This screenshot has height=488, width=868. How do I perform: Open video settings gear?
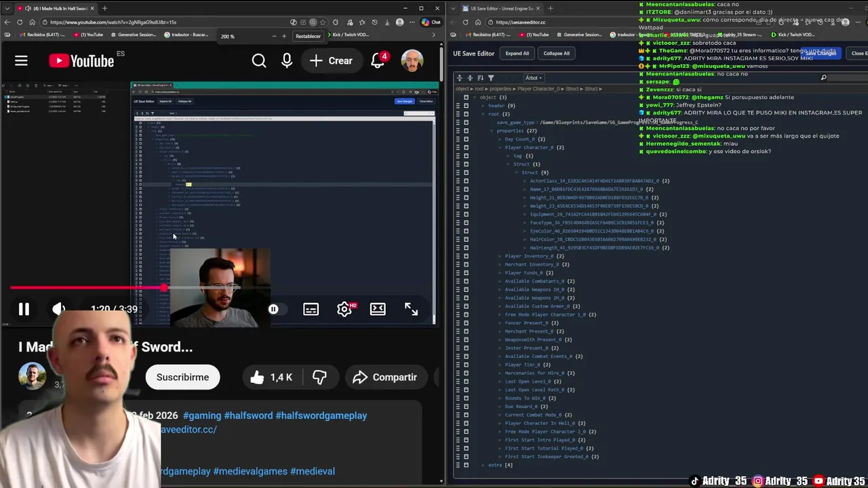344,309
